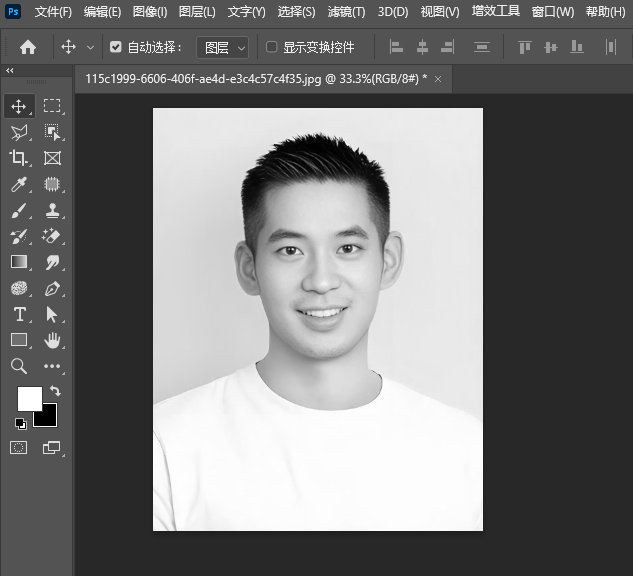Open the 滤镜(T) menu
Image resolution: width=633 pixels, height=576 pixels.
[346, 12]
